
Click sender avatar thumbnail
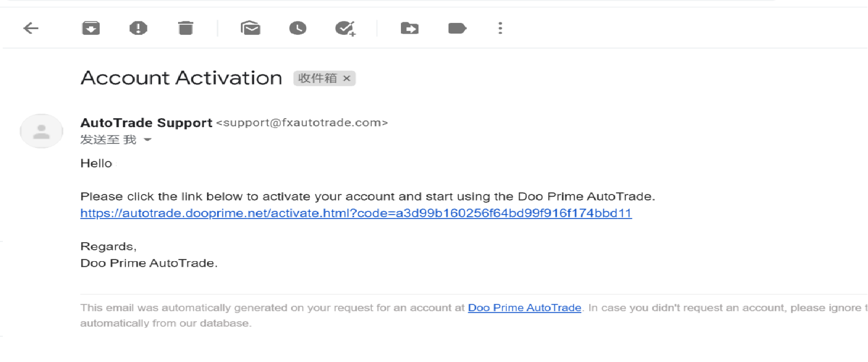point(41,131)
